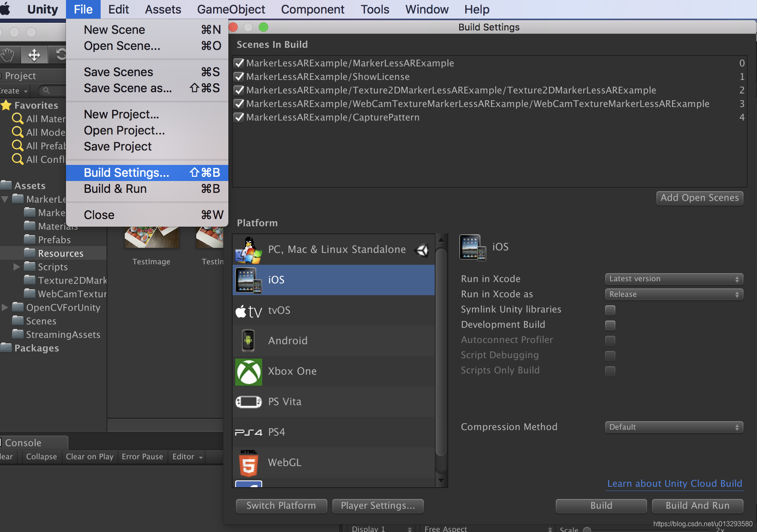Viewport: 757px width, 532px height.
Task: Click the Build button
Action: click(601, 506)
